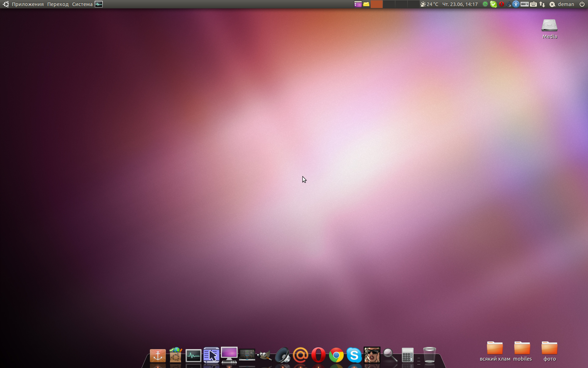Image resolution: width=588 pixels, height=368 pixels.
Task: Open the calendar from clock Чт. 23.06, 14:17
Action: pos(460,4)
